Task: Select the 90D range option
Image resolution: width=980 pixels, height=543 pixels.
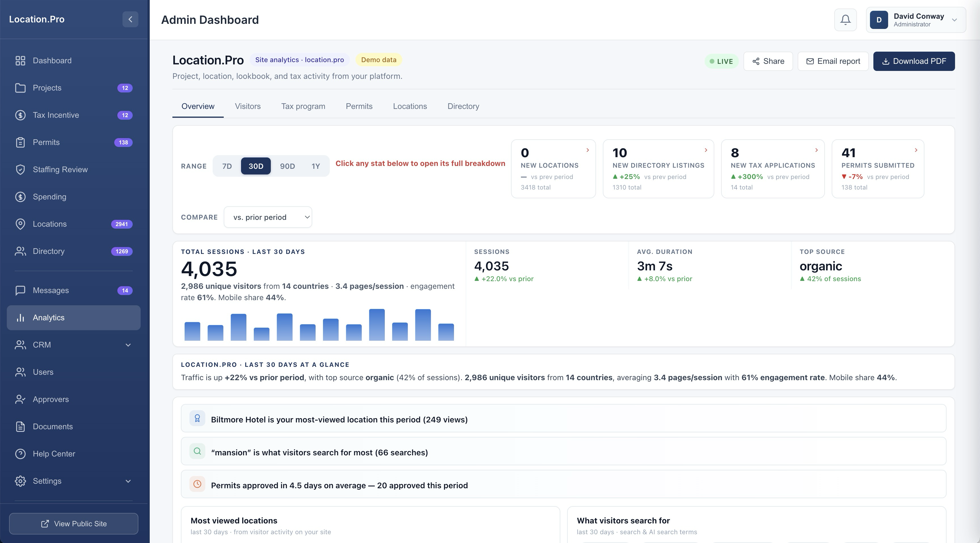Action: click(x=287, y=166)
